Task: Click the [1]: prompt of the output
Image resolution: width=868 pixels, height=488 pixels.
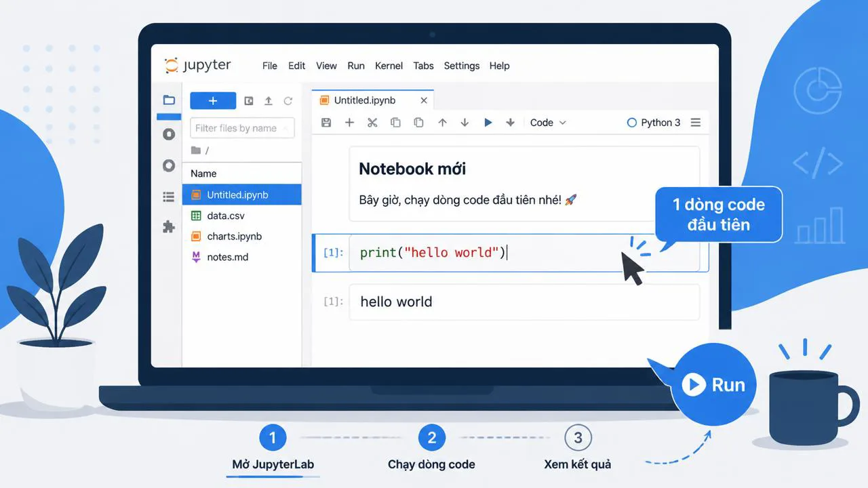Action: tap(333, 302)
